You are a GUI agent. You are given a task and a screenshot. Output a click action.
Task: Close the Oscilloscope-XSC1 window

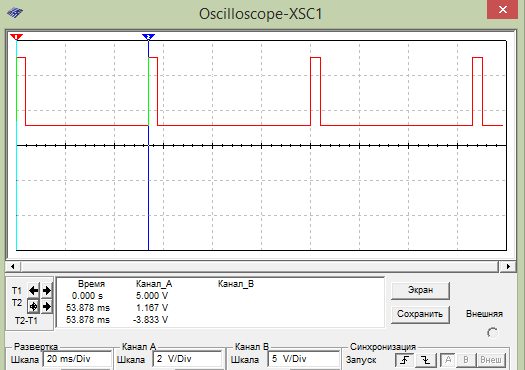coord(503,10)
